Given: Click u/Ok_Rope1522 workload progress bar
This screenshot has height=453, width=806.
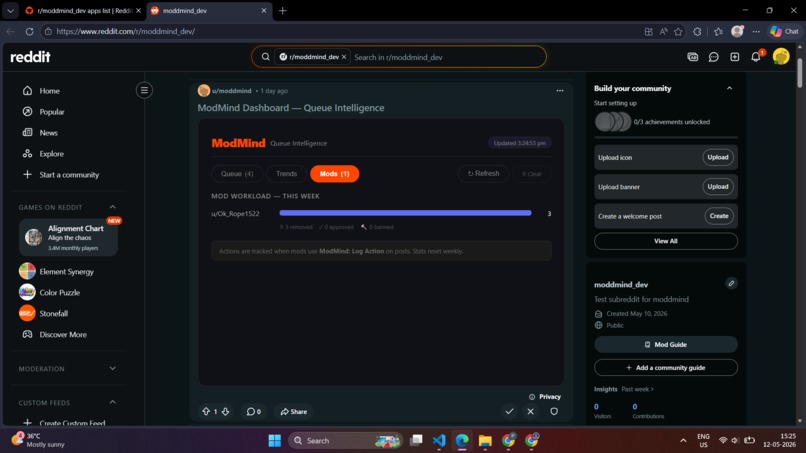Looking at the screenshot, I should 405,213.
